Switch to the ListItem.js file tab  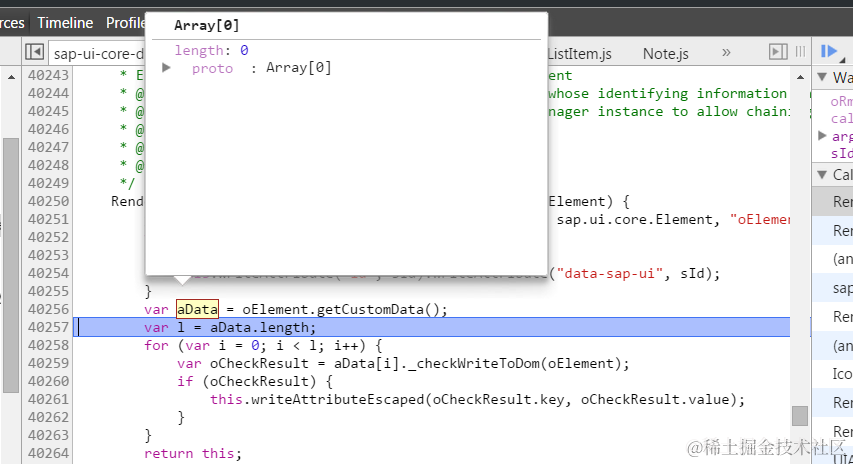coord(579,54)
